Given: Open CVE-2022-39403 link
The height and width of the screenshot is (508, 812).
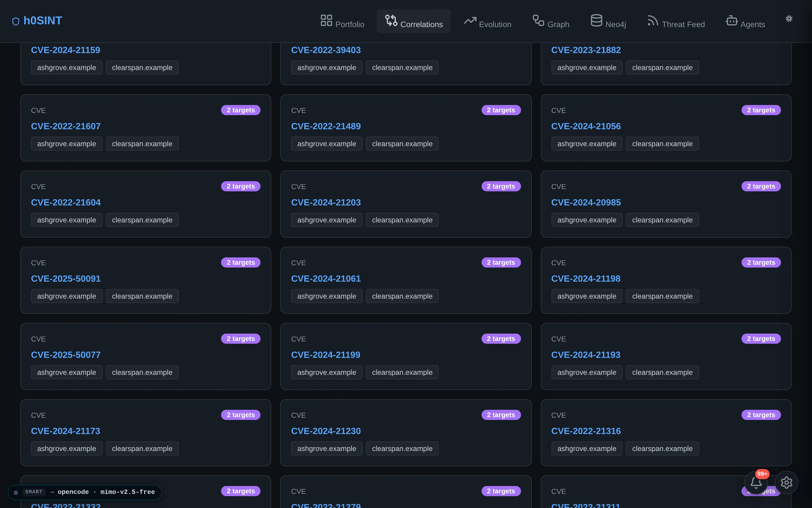Looking at the screenshot, I should 326,50.
